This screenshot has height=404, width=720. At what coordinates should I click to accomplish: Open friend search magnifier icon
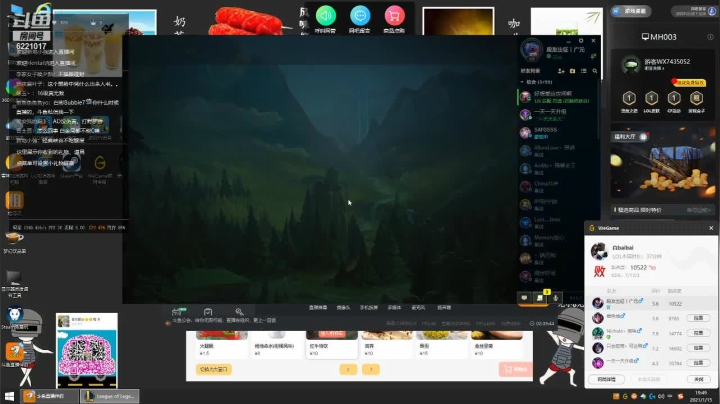(595, 71)
